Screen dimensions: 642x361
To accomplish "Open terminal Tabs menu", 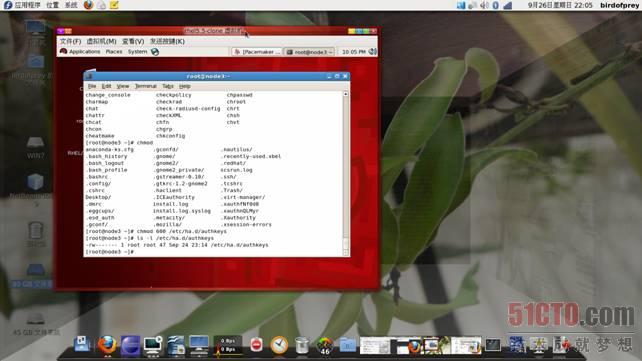I will (168, 86).
